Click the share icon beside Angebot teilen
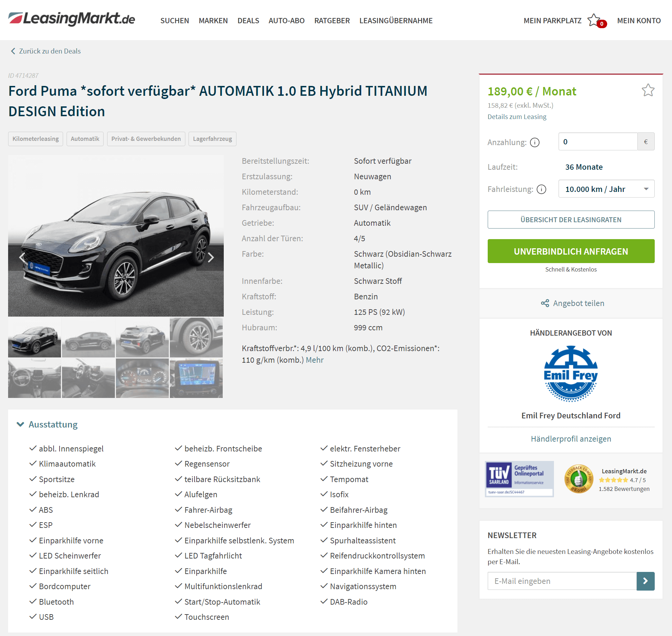 (x=545, y=303)
